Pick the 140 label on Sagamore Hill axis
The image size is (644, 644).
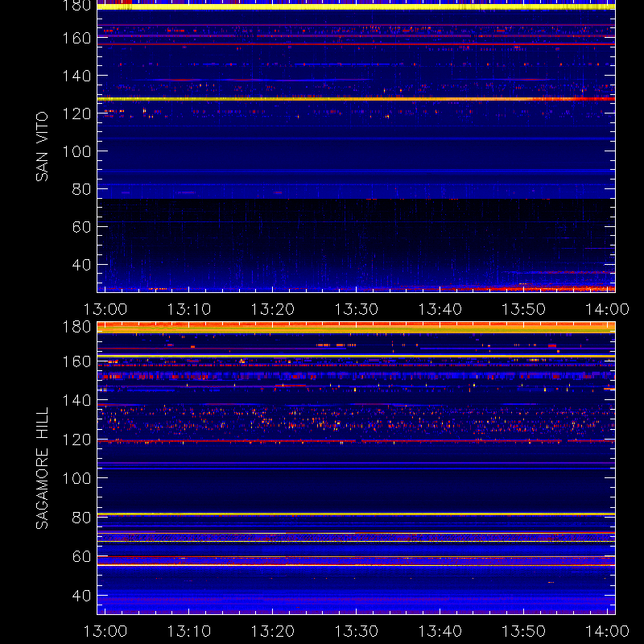[76, 400]
